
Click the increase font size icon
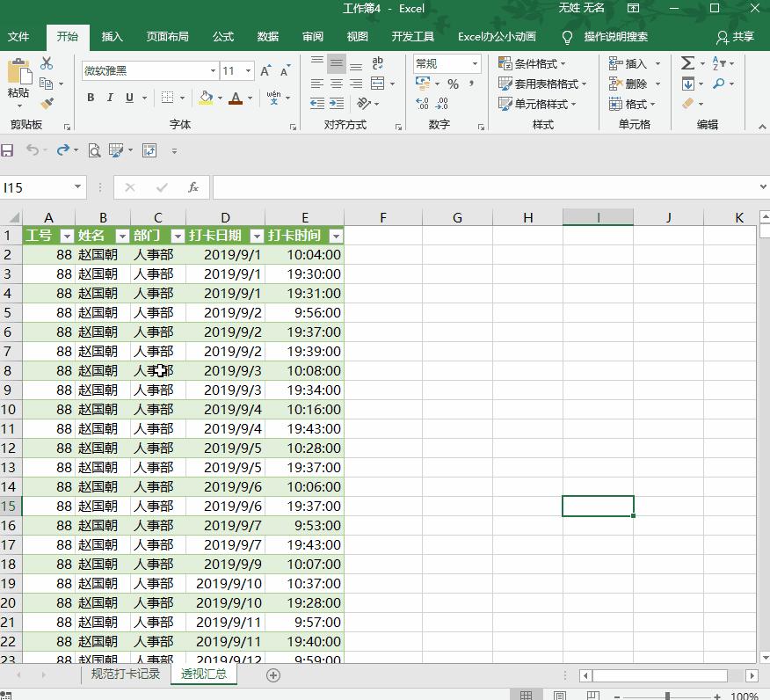[265, 70]
